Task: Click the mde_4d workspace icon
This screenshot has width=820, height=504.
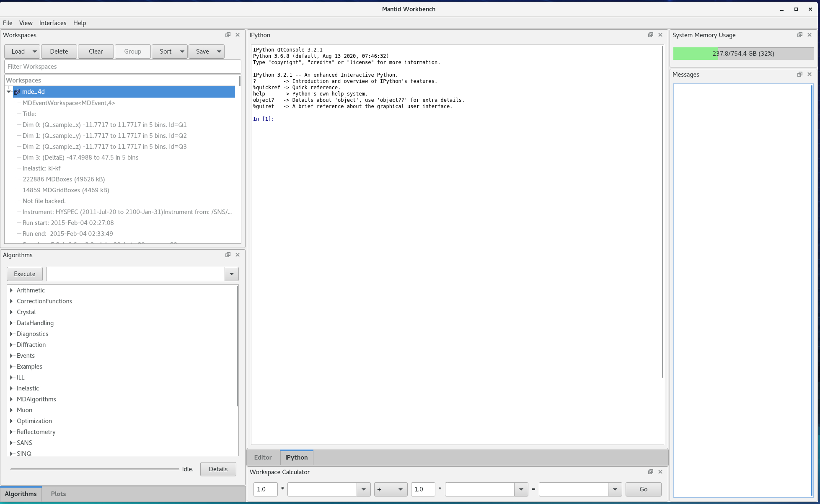Action: (x=17, y=92)
